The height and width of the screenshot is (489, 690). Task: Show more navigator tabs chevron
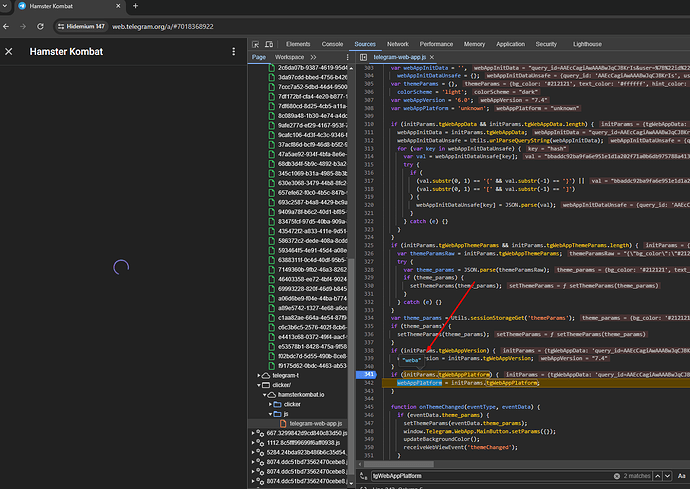pos(313,57)
